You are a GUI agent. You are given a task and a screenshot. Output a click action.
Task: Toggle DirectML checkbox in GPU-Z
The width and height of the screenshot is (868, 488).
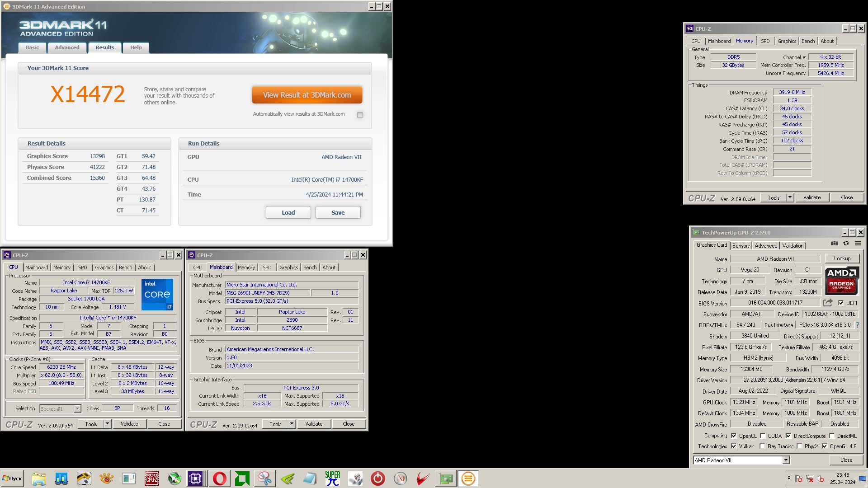click(x=832, y=436)
